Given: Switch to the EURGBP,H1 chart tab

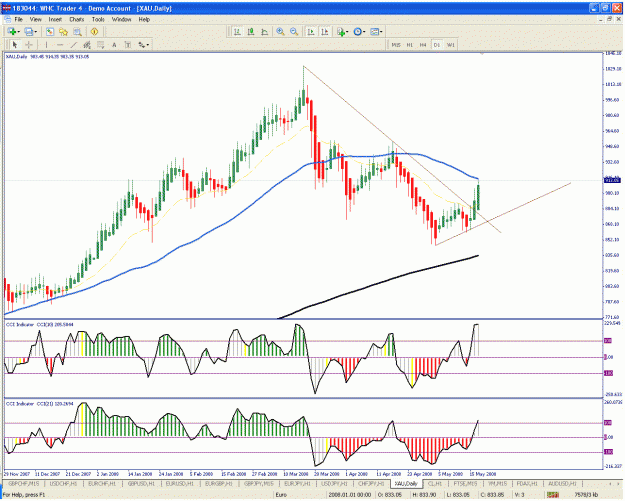Looking at the screenshot, I should coord(218,483).
